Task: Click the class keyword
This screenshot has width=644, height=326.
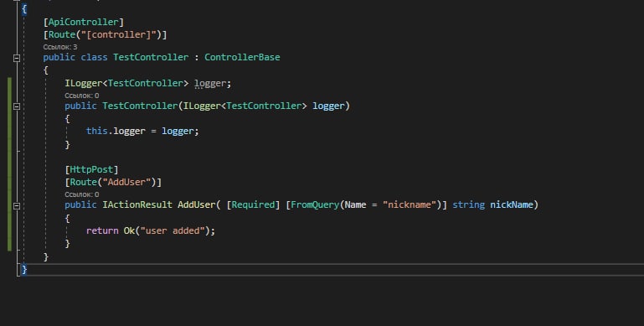Action: coord(94,57)
